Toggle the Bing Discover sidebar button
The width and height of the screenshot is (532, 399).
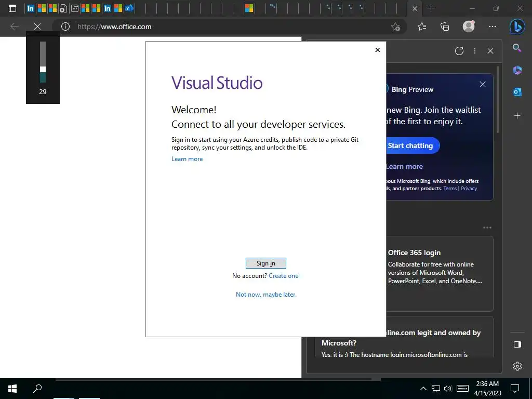517,27
